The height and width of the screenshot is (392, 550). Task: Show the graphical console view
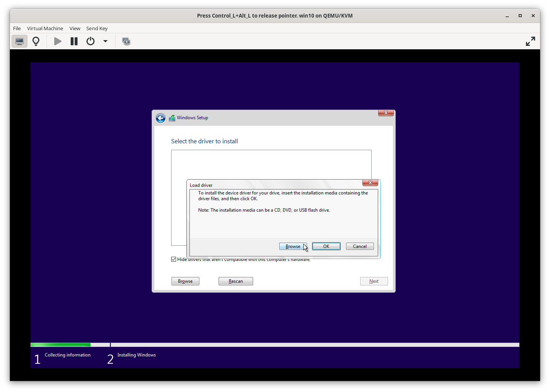coord(19,41)
